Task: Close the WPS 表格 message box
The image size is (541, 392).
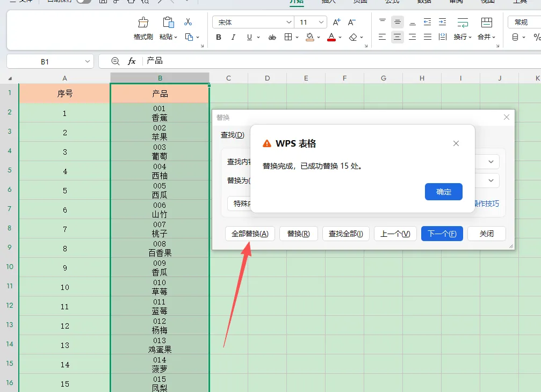Action: tap(456, 143)
